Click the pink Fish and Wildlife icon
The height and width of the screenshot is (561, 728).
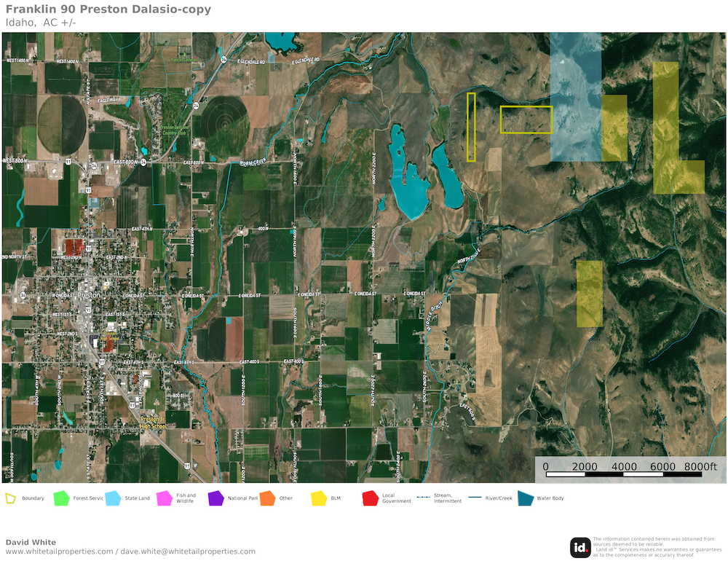(164, 498)
